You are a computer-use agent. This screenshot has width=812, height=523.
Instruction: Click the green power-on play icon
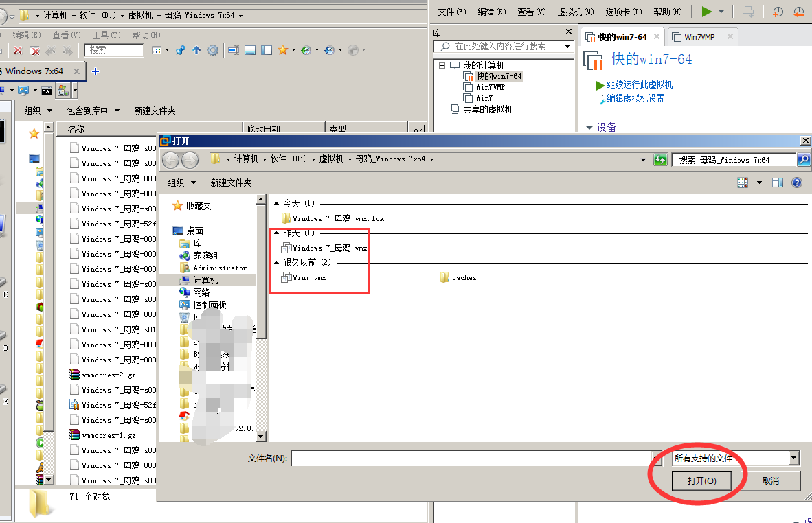(x=707, y=12)
